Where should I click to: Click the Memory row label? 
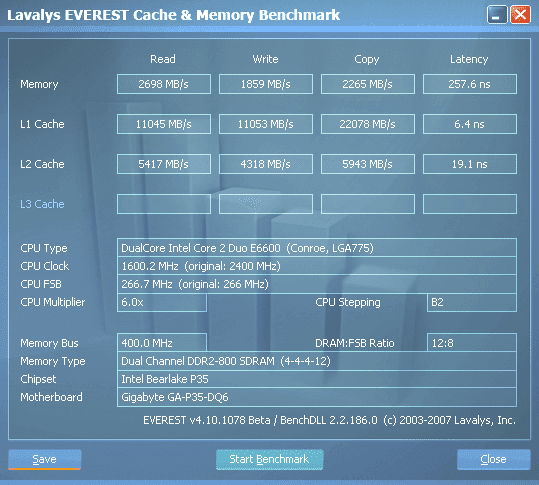[x=39, y=84]
